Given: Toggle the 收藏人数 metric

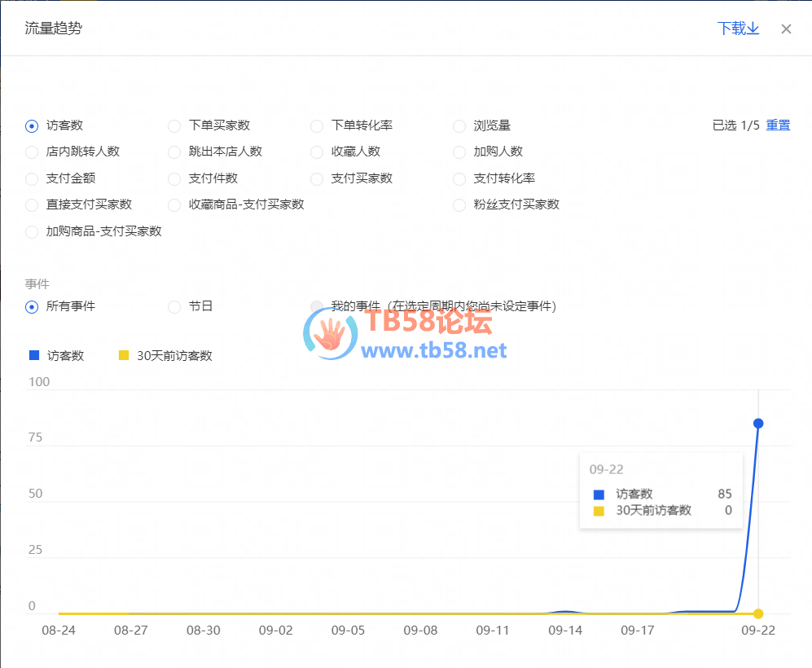Looking at the screenshot, I should (317, 152).
